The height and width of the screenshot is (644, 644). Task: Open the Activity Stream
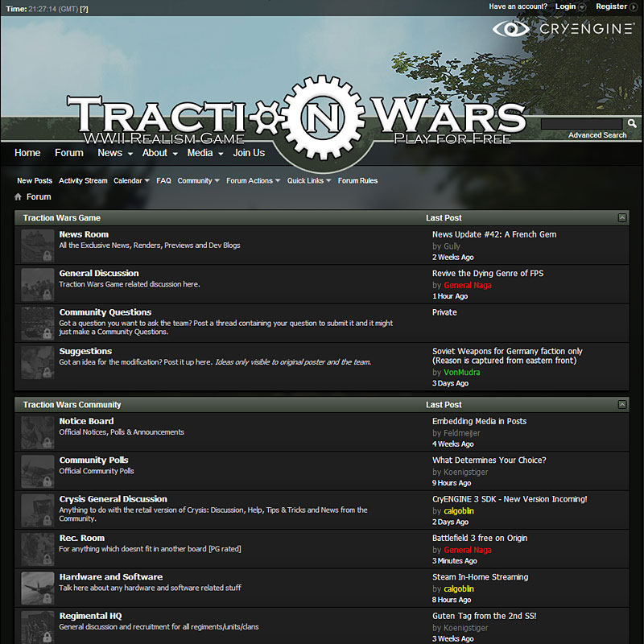click(83, 180)
